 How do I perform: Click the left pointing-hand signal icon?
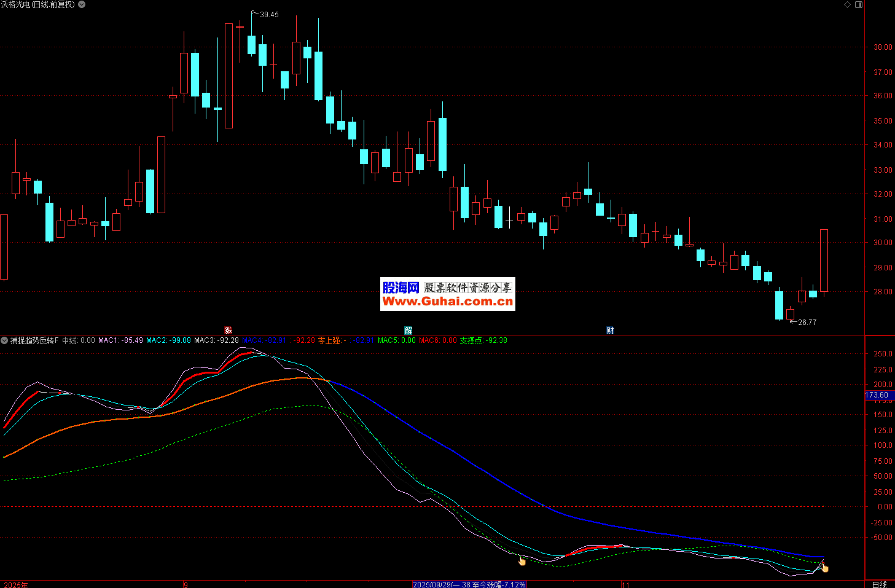[x=522, y=560]
